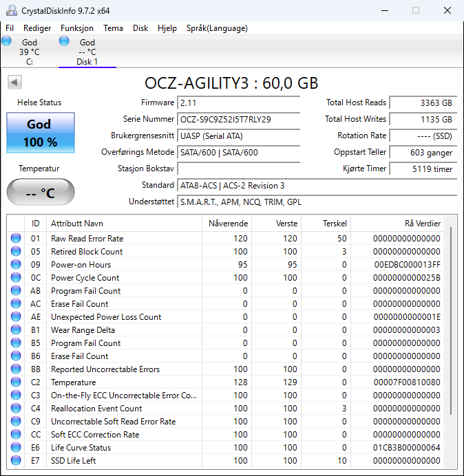Click status orb for On-the-Fly ECC row

[16, 395]
